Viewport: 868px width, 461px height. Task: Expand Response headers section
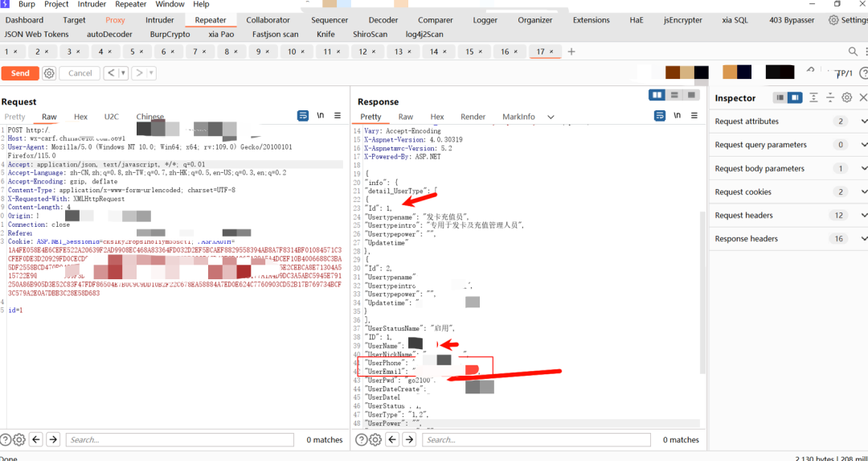[x=788, y=239]
